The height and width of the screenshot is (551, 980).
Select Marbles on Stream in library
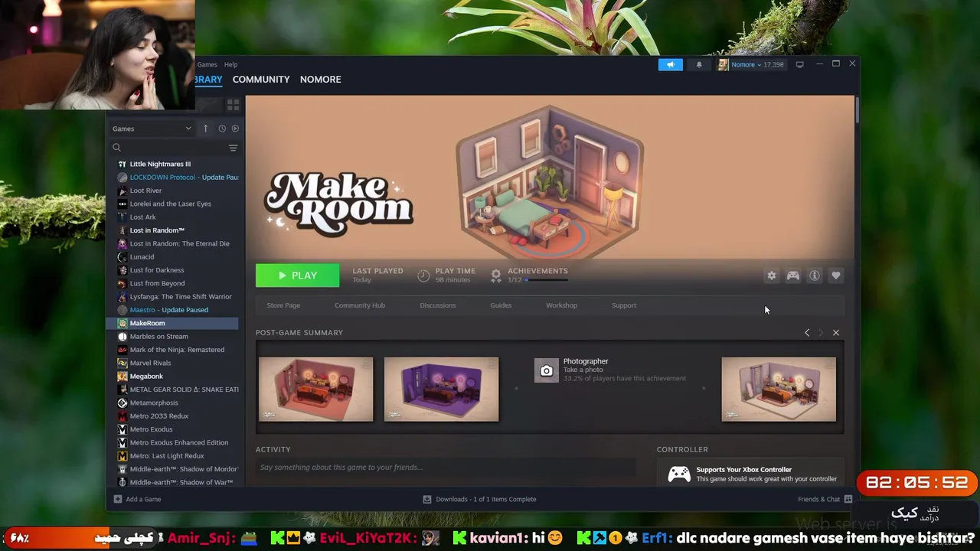coord(158,337)
